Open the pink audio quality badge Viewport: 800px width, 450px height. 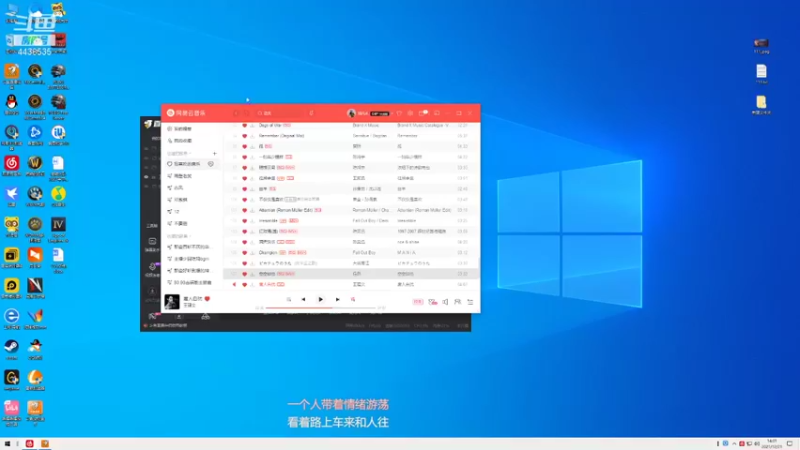418,302
